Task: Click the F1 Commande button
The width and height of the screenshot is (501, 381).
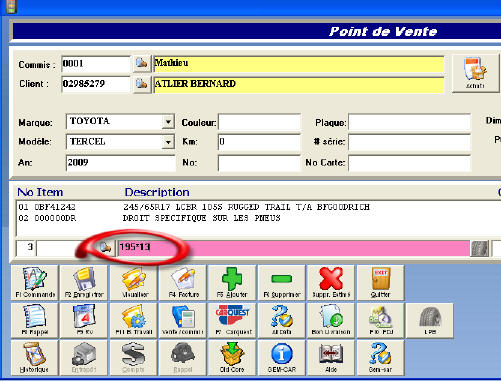Action: point(35,283)
